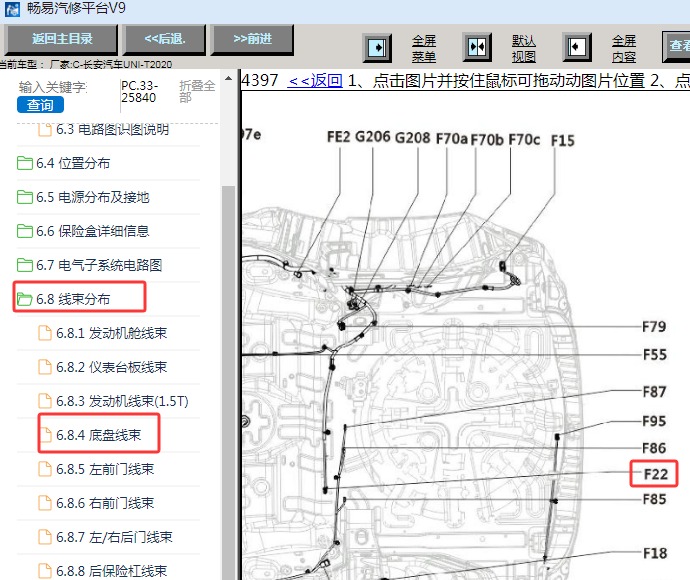Click the tree panel scroll-up arrow
The width and height of the screenshot is (690, 580).
[x=228, y=79]
